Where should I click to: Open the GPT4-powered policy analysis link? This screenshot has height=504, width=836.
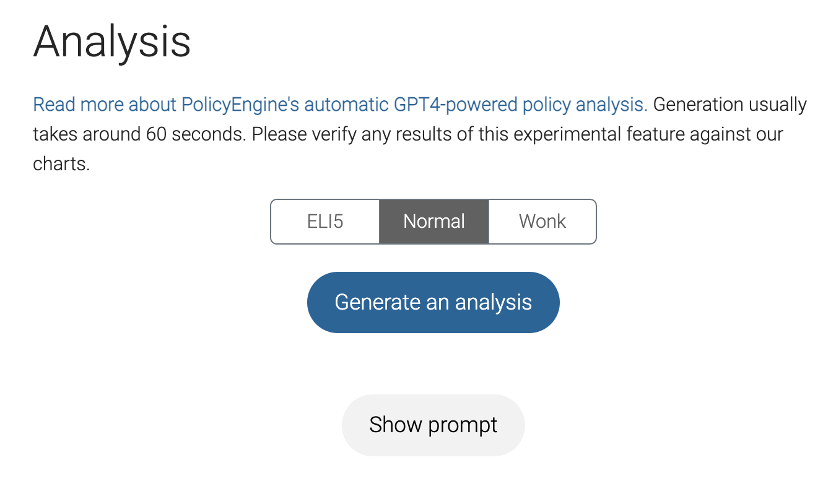click(x=340, y=105)
